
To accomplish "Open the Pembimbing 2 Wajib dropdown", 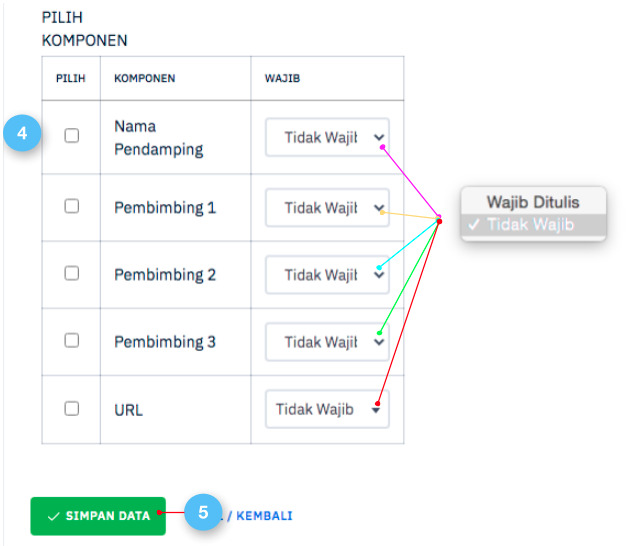I will pyautogui.click(x=327, y=275).
